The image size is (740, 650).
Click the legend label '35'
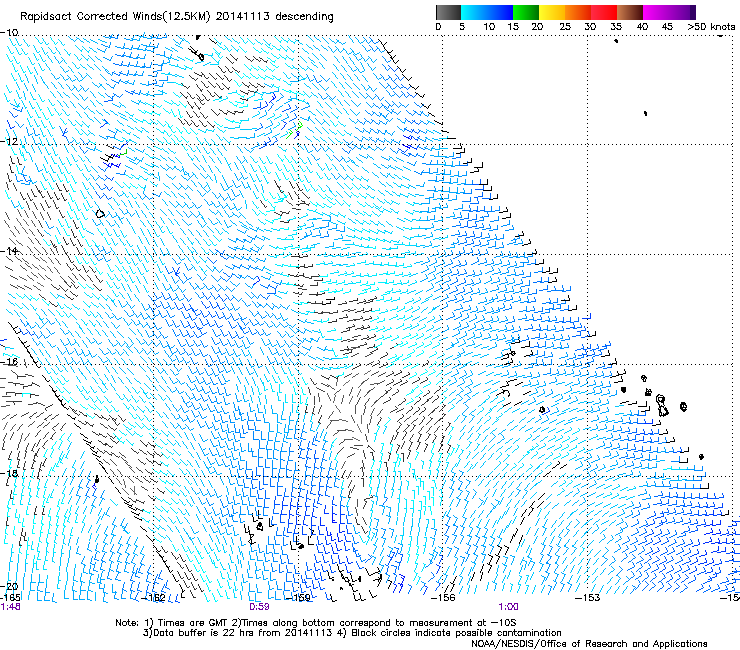616,27
